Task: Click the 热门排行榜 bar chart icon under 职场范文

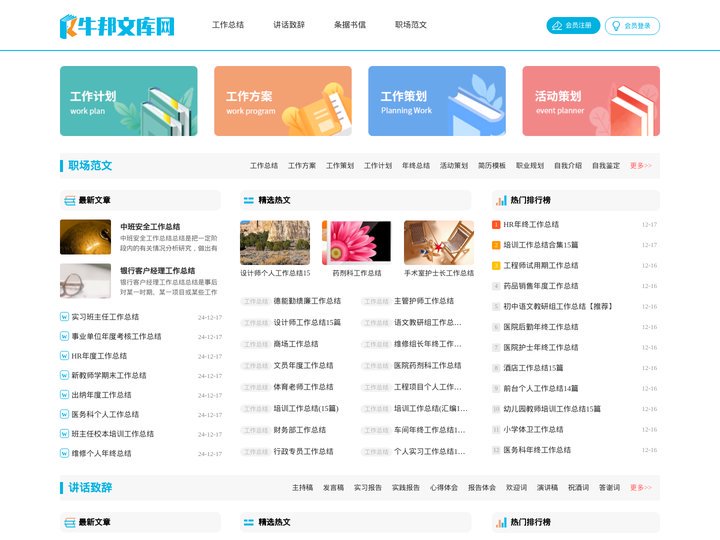Action: [x=501, y=201]
